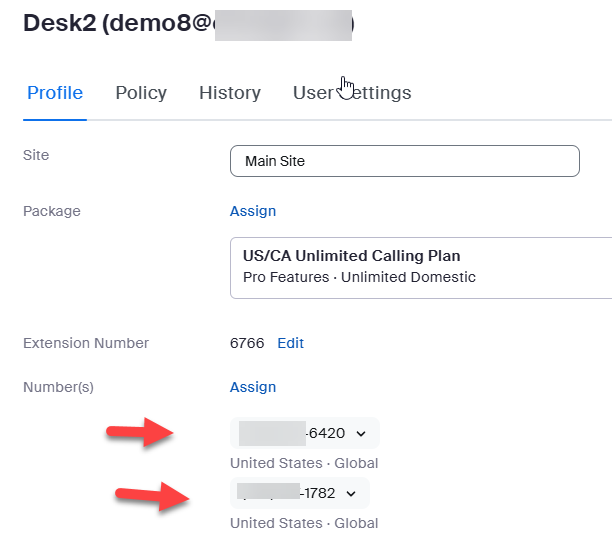This screenshot has width=612, height=546.
Task: Expand chevron for number ending 6420
Action: pyautogui.click(x=361, y=434)
